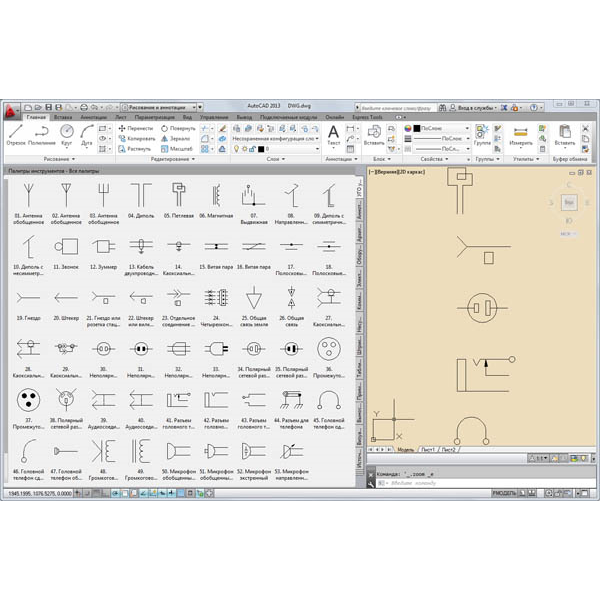
Task: Expand the Рисование panel
Action: coord(59,159)
